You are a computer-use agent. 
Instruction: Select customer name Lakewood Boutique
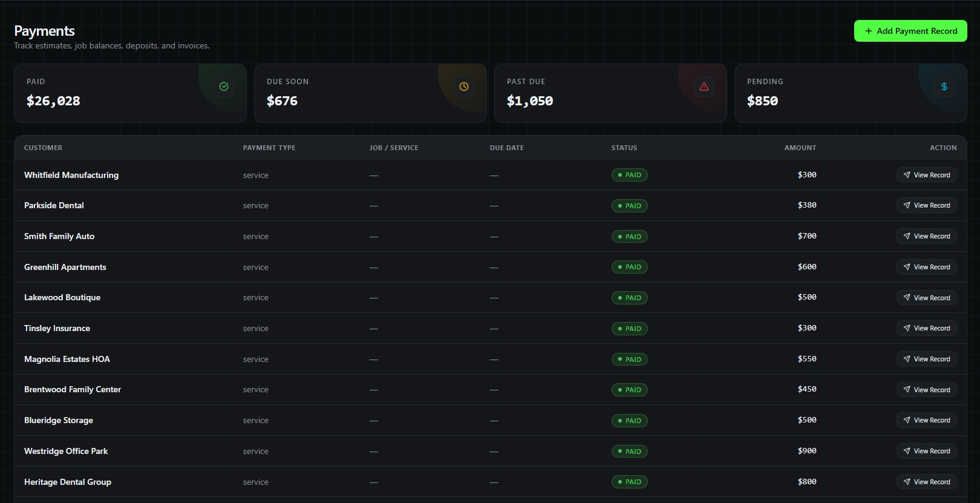tap(62, 297)
